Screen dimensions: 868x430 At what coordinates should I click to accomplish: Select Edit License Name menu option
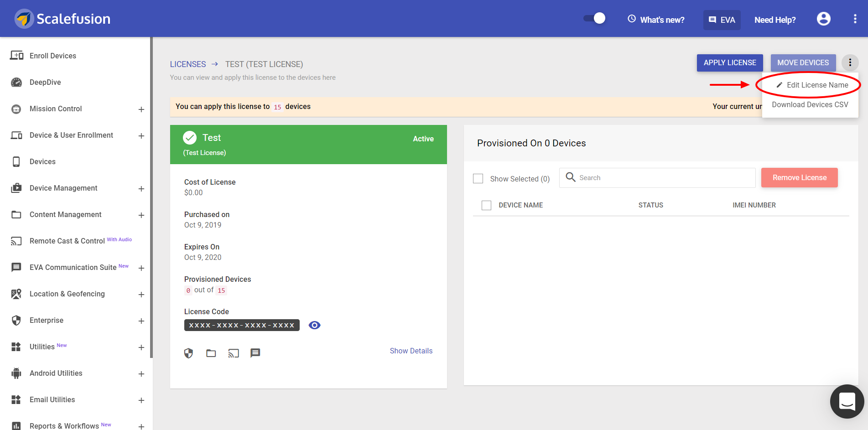pyautogui.click(x=811, y=85)
